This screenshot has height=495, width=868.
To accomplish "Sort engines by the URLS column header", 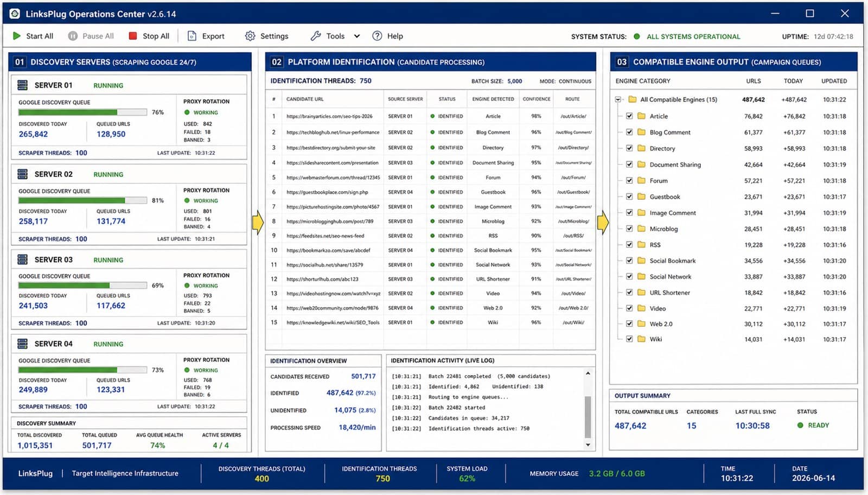I will click(x=754, y=81).
